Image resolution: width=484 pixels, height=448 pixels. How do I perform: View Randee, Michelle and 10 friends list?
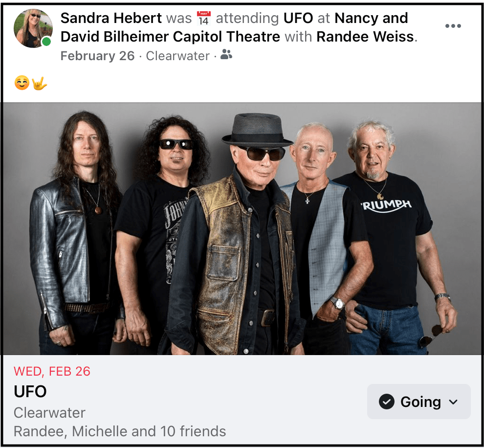tap(120, 431)
